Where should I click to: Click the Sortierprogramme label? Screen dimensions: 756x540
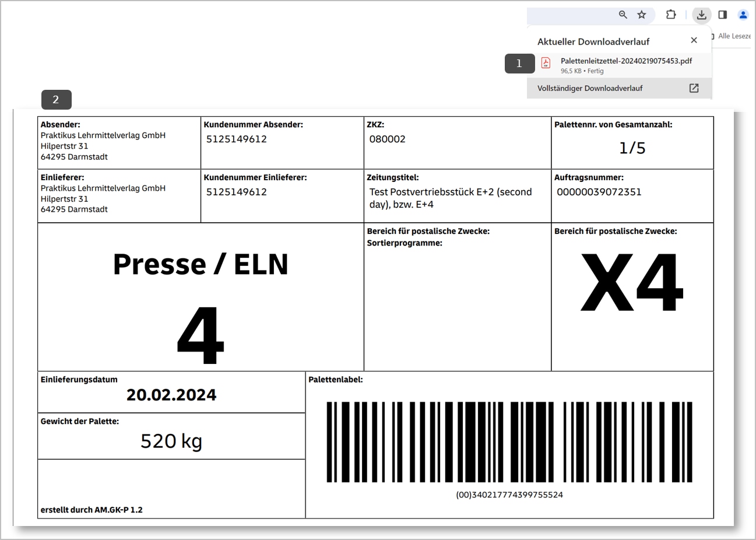(x=405, y=243)
